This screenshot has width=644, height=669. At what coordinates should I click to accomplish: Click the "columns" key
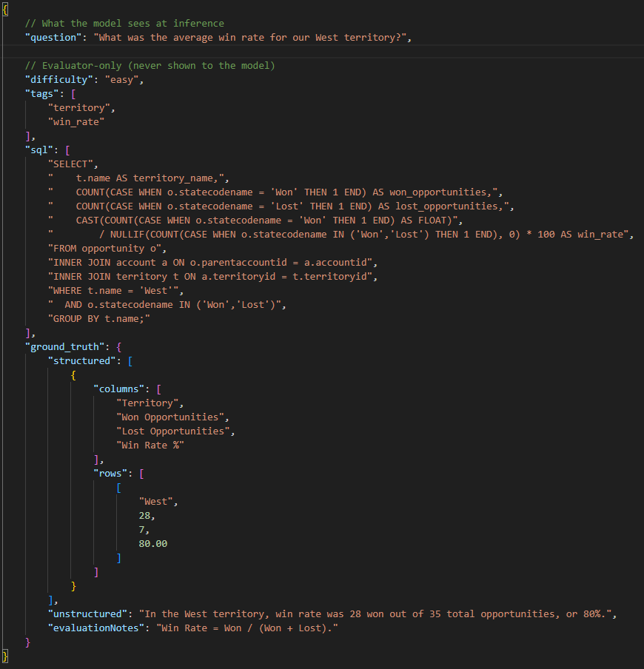[x=121, y=389]
